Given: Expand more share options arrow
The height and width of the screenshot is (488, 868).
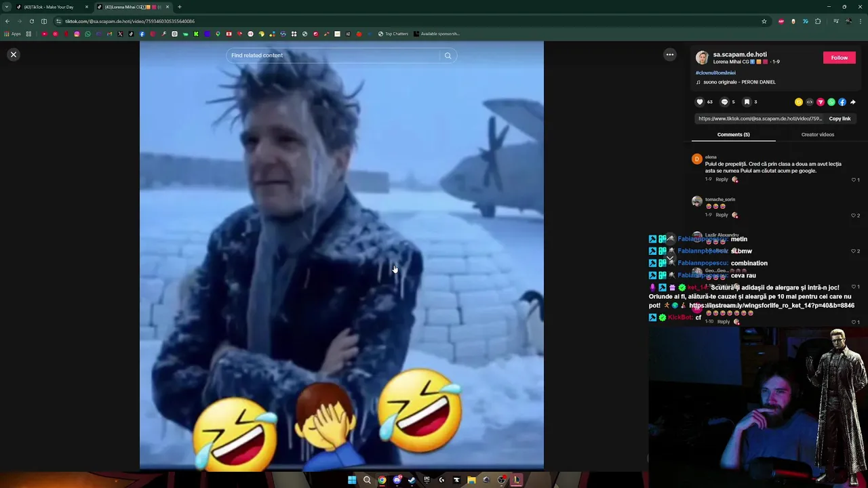Looking at the screenshot, I should 853,102.
